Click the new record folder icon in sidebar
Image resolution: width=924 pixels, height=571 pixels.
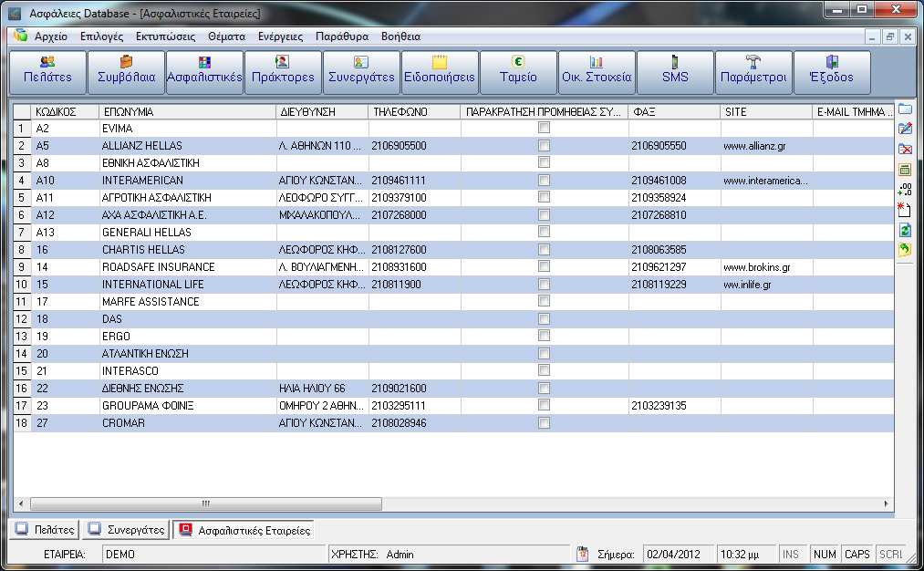(905, 109)
